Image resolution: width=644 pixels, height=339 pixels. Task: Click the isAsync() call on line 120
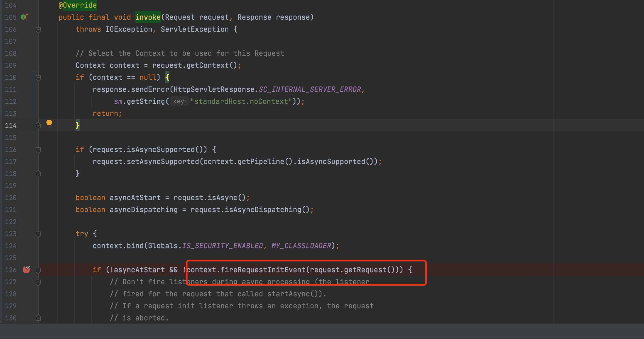pos(226,198)
